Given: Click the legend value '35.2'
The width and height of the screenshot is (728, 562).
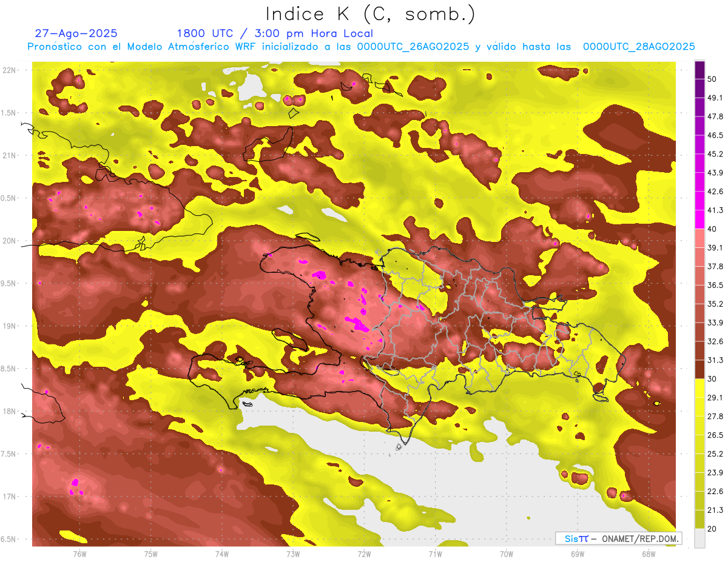Looking at the screenshot, I should (x=715, y=304).
